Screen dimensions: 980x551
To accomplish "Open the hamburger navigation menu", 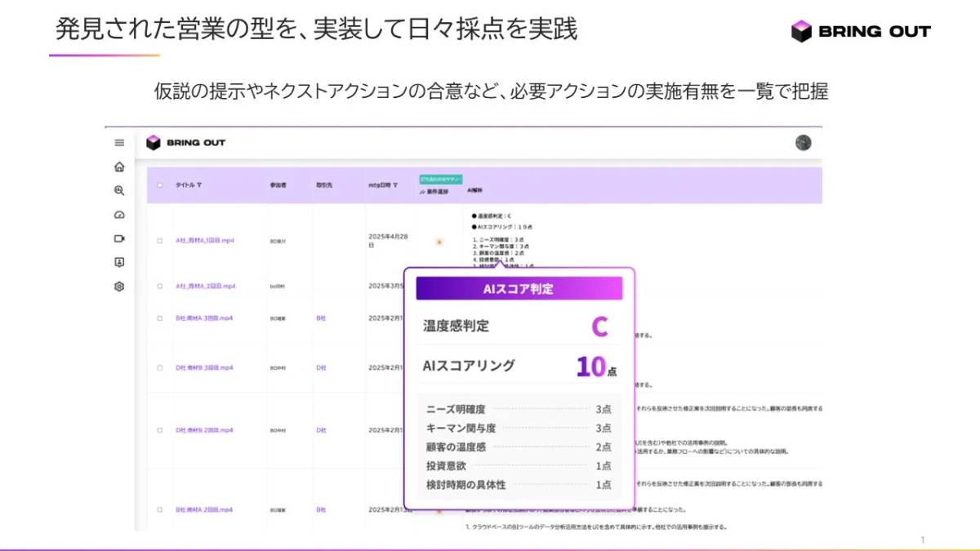I will 118,143.
